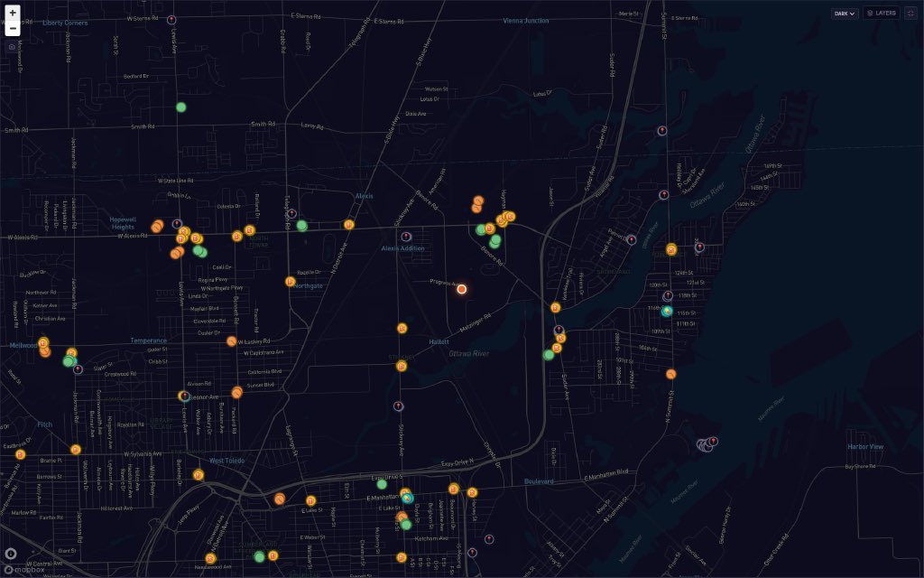Viewport: 924px width, 578px height.
Task: Select the yellow marker beside Northgate label
Action: coord(290,282)
